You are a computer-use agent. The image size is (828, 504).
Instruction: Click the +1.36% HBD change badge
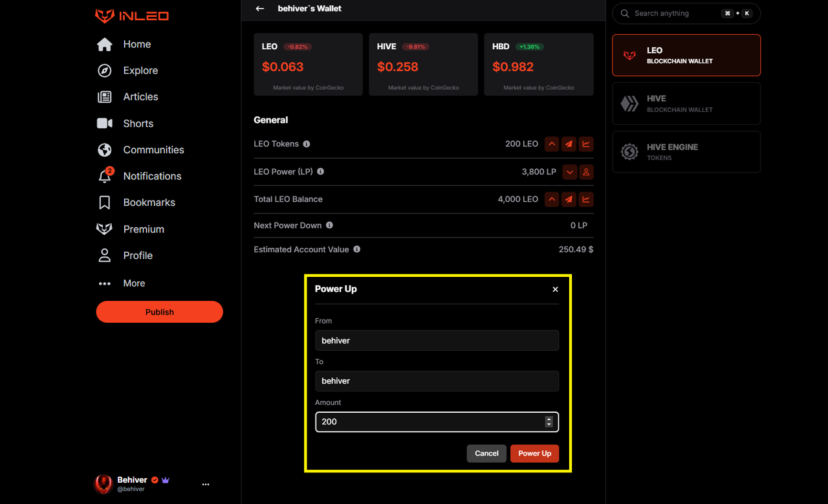[530, 47]
